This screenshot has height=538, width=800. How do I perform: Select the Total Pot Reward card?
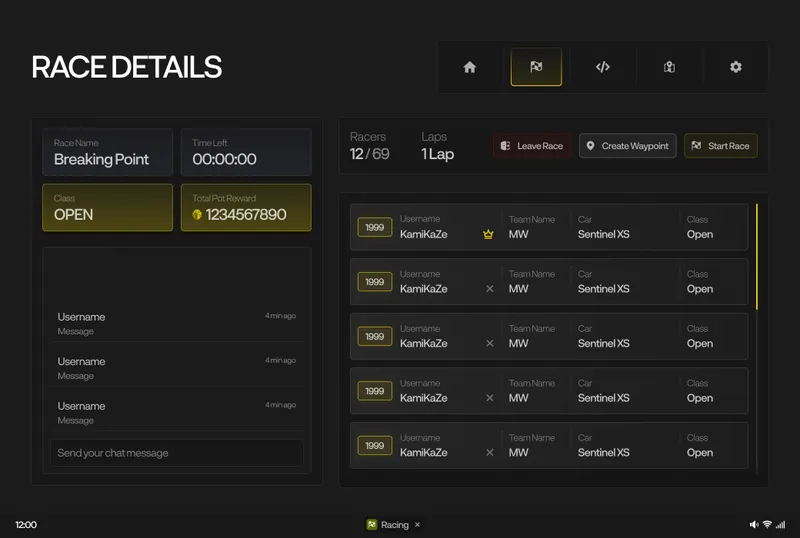coord(246,208)
